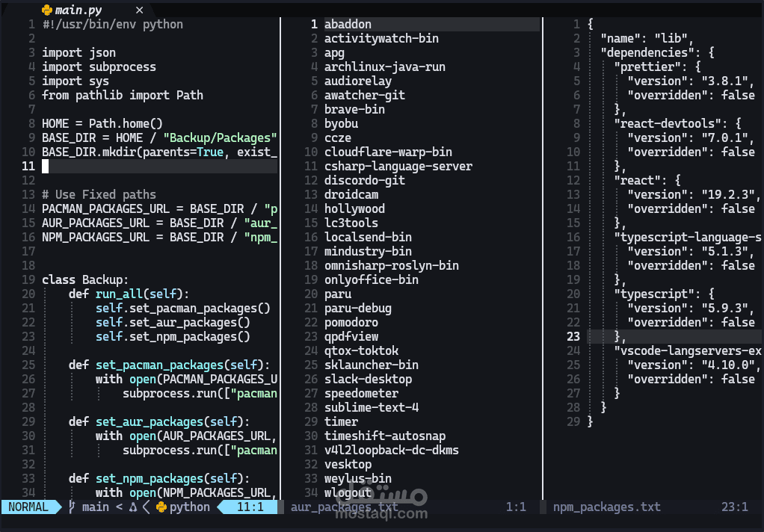Click the 'vesktop' package row
The height and width of the screenshot is (532, 764).
[348, 464]
